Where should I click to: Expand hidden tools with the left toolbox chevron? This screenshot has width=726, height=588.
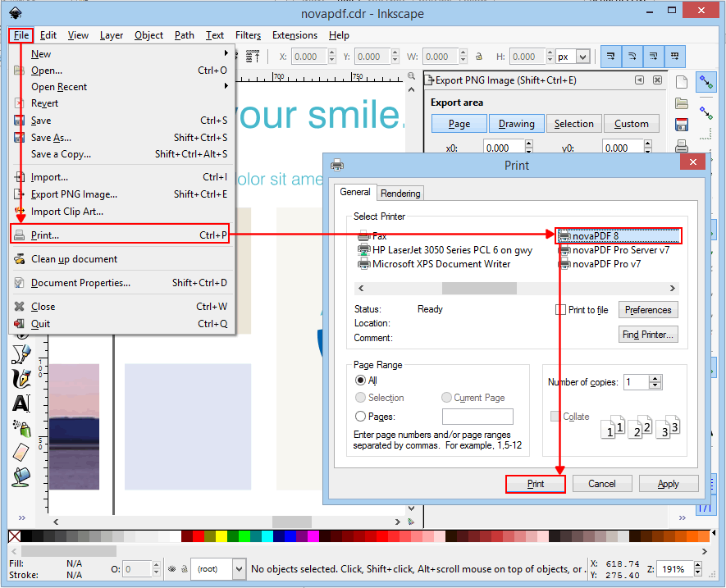(22, 517)
